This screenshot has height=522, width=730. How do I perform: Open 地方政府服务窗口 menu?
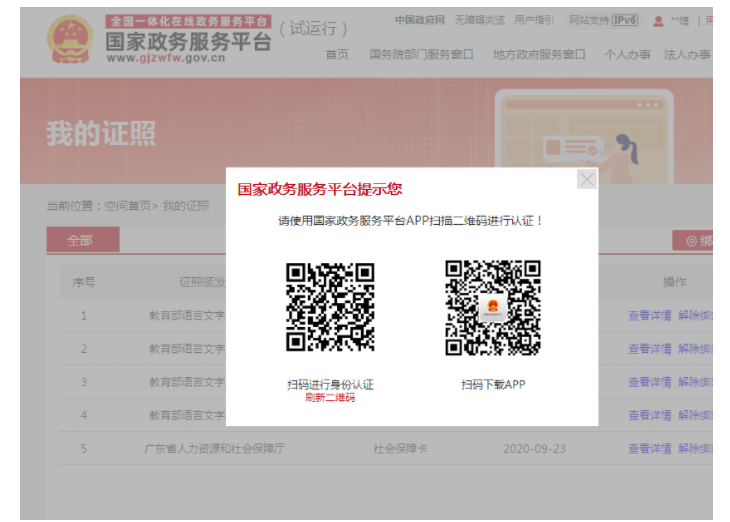(539, 54)
